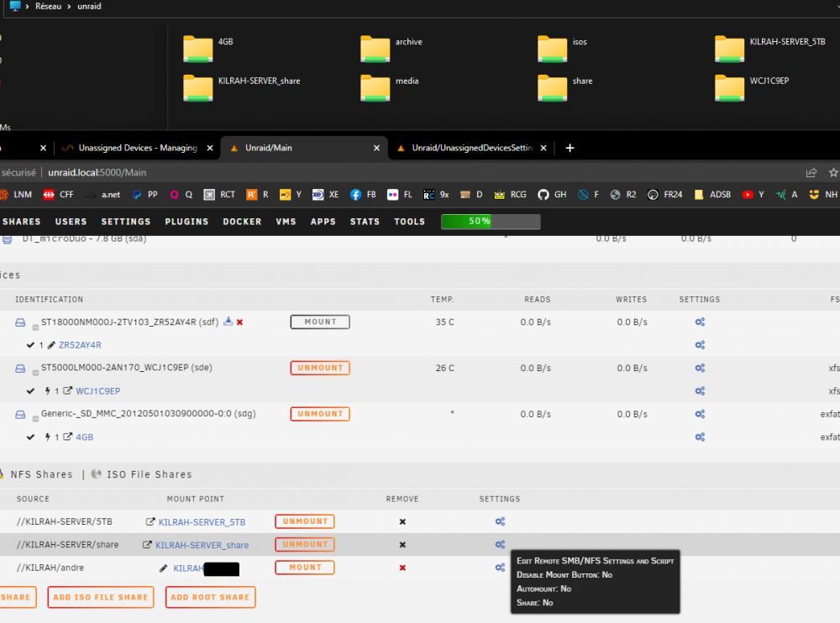The height and width of the screenshot is (623, 840).
Task: Open the WCJ1C9EP mount point link
Action: pos(97,391)
